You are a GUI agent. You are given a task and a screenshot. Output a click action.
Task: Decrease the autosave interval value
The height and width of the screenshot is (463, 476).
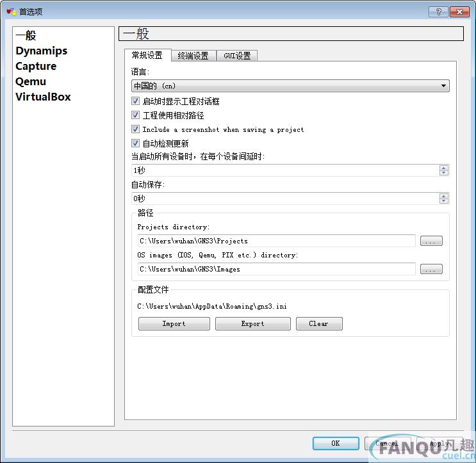[444, 201]
